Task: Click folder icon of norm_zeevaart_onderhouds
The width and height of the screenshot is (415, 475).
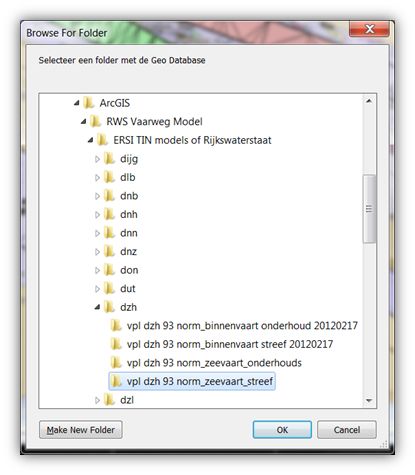Action: tap(116, 363)
